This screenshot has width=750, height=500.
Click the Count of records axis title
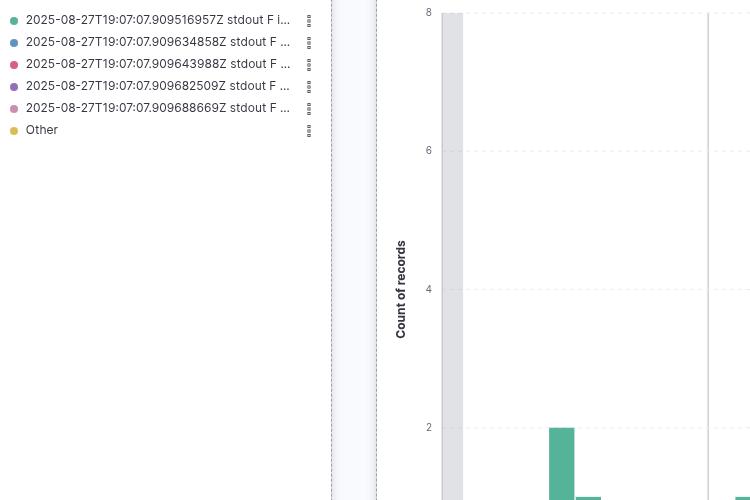click(x=401, y=289)
